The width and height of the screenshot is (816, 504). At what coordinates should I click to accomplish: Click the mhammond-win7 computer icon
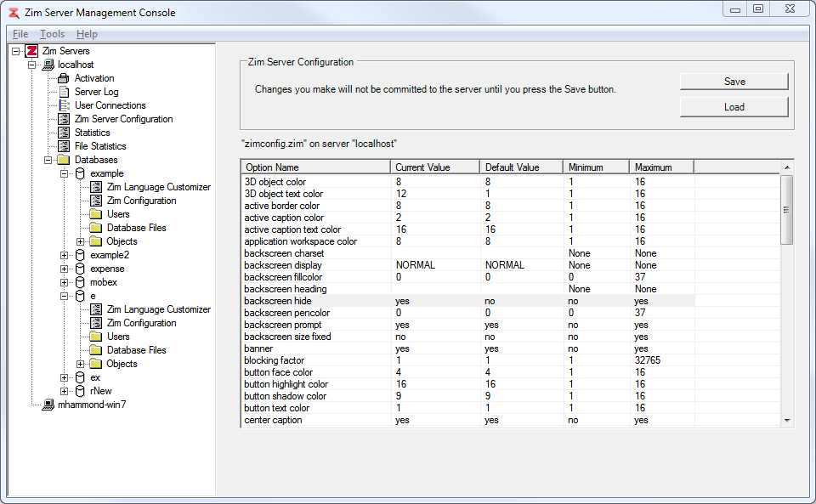click(48, 405)
